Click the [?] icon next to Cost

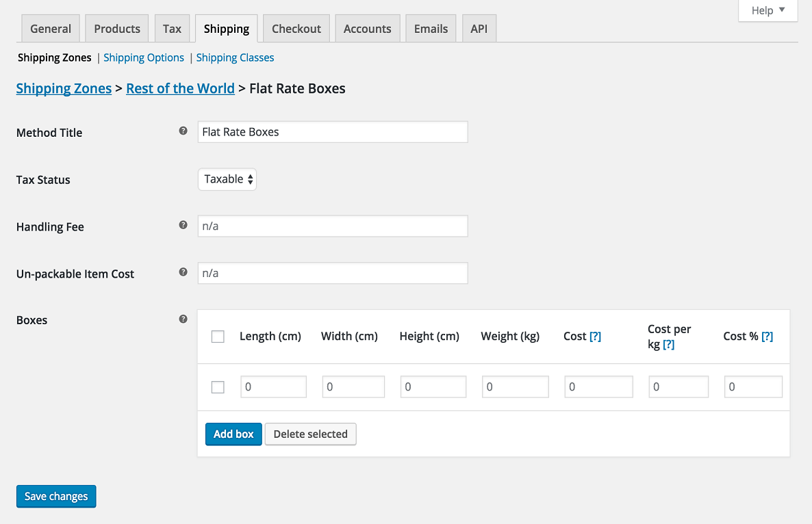tap(595, 336)
